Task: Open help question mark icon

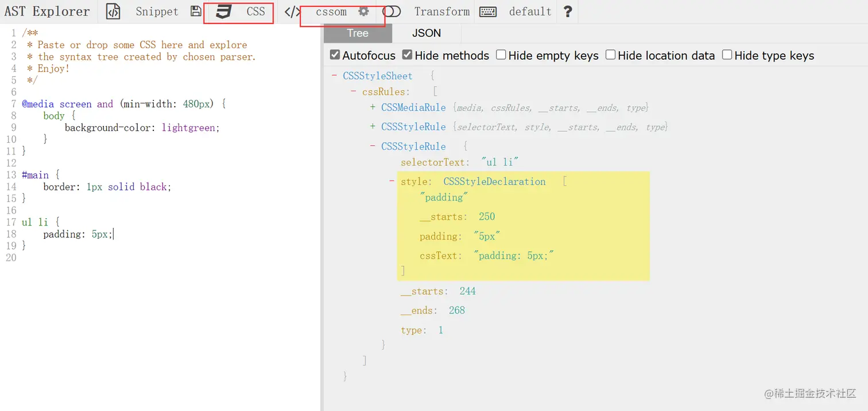Action: (x=568, y=11)
